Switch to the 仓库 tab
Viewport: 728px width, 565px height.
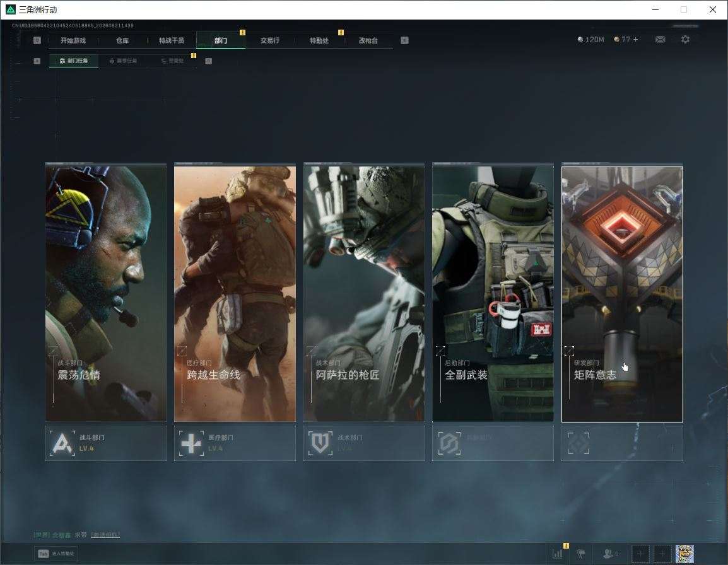pos(122,40)
